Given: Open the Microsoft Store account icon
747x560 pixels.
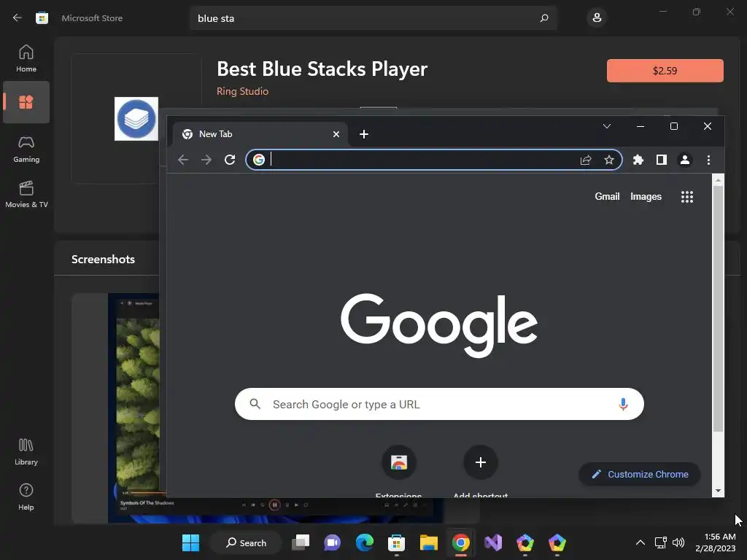Looking at the screenshot, I should click(597, 18).
